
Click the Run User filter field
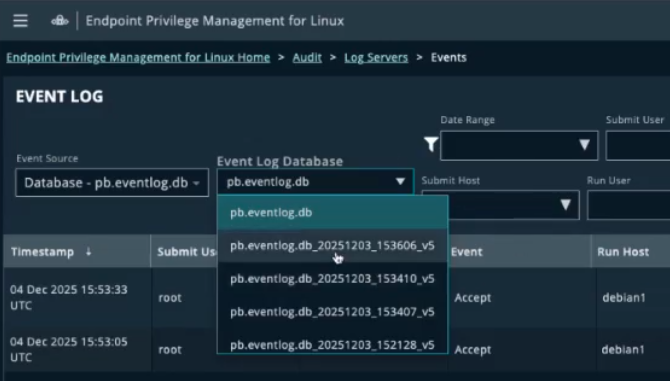tap(629, 205)
